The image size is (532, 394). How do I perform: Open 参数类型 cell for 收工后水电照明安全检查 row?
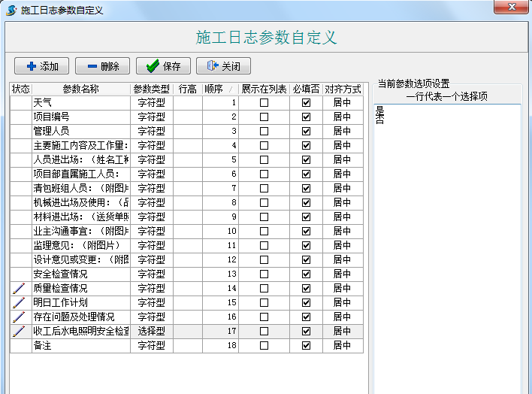point(151,331)
